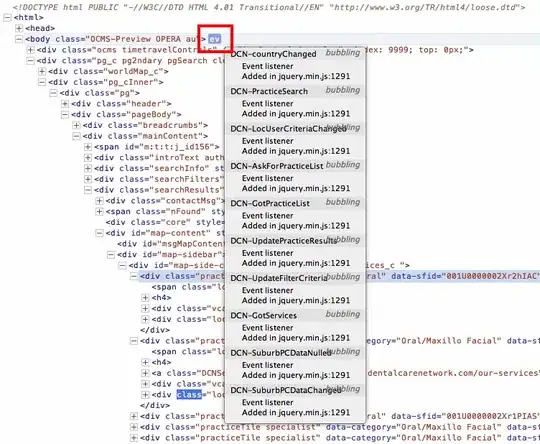540x444 pixels.
Task: Click 'bubbling' label of DCN-GotServices
Action: [343, 314]
